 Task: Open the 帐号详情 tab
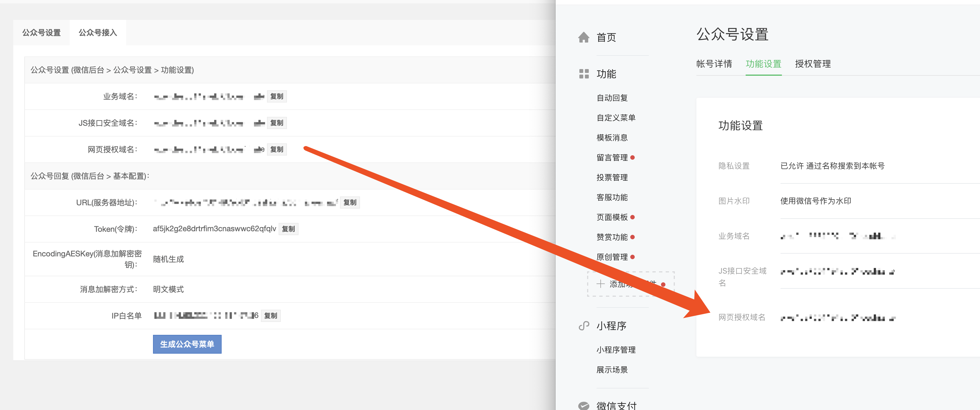click(x=714, y=64)
